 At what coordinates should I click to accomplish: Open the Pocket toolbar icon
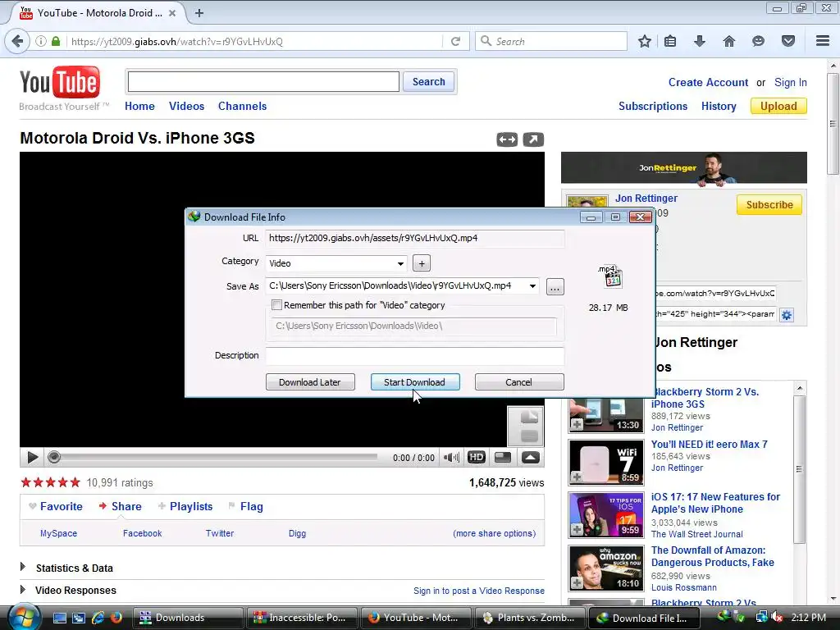click(788, 41)
